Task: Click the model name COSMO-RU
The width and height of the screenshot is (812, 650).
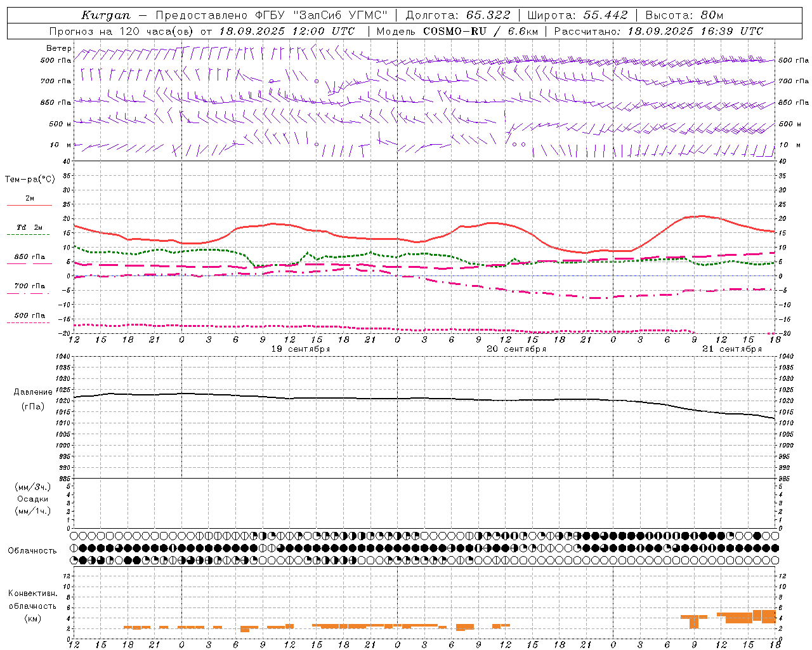Action: 454,30
